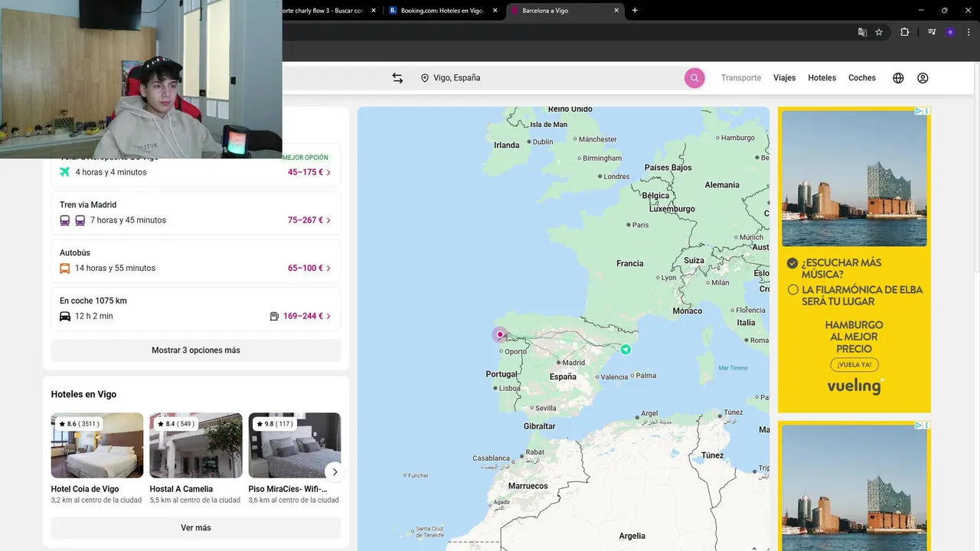Select the Transporte menu item
Image resolution: width=980 pixels, height=551 pixels.
pos(741,78)
